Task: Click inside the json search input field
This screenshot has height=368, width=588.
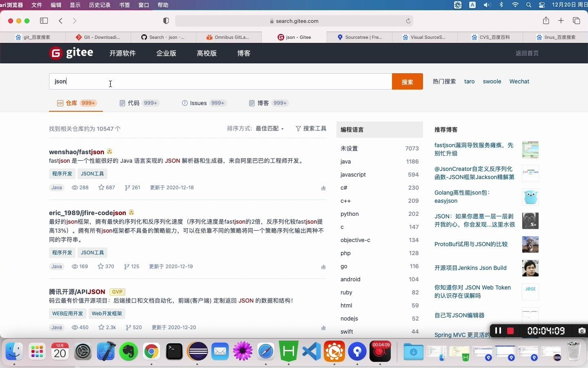Action: pyautogui.click(x=220, y=81)
